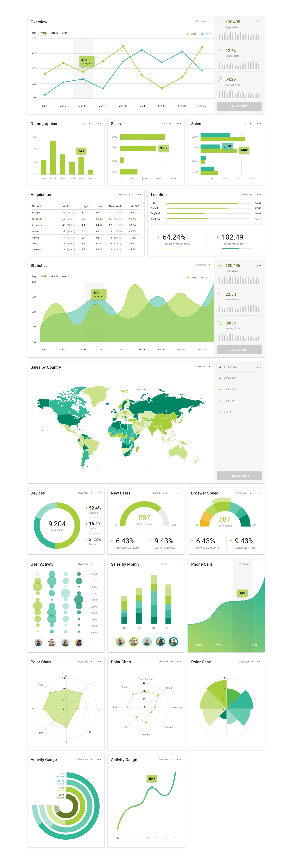
Task: Open the three-dot menu on Phone Calls card
Action: [259, 564]
